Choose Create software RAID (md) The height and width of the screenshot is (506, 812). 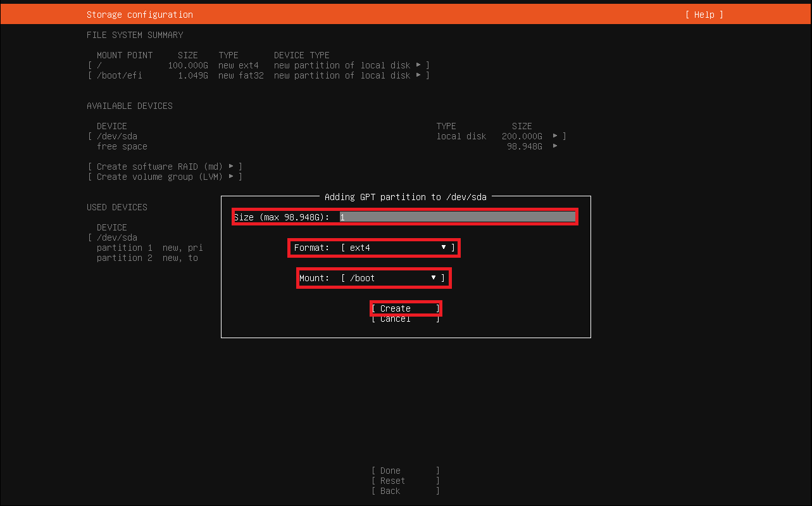tap(165, 167)
